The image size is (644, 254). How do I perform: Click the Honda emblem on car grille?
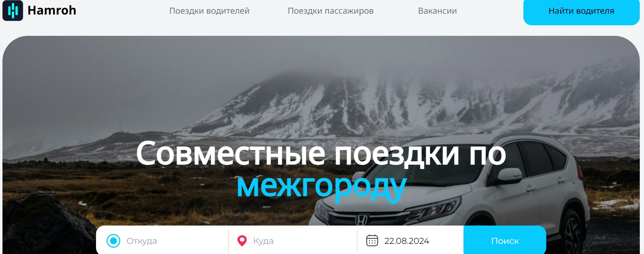pyautogui.click(x=361, y=220)
